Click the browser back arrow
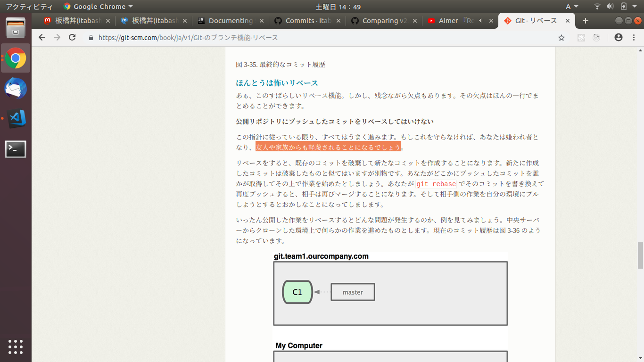 point(42,38)
